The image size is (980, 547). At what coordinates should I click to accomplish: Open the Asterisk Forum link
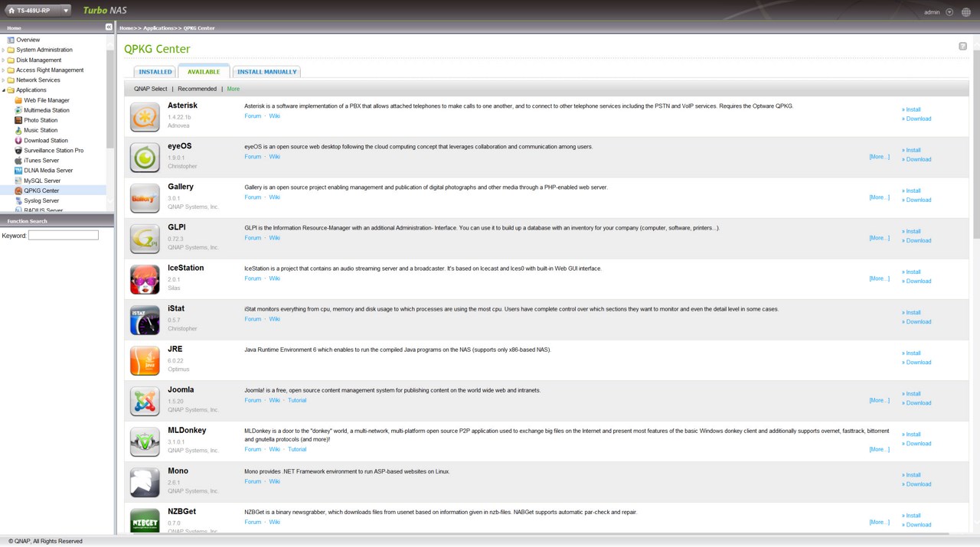point(253,116)
